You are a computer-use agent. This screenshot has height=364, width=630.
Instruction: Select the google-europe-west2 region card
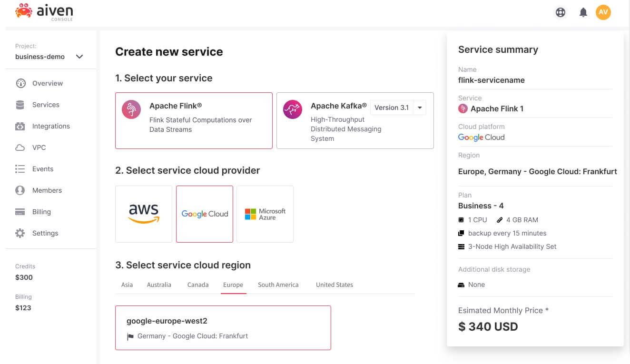pyautogui.click(x=223, y=328)
